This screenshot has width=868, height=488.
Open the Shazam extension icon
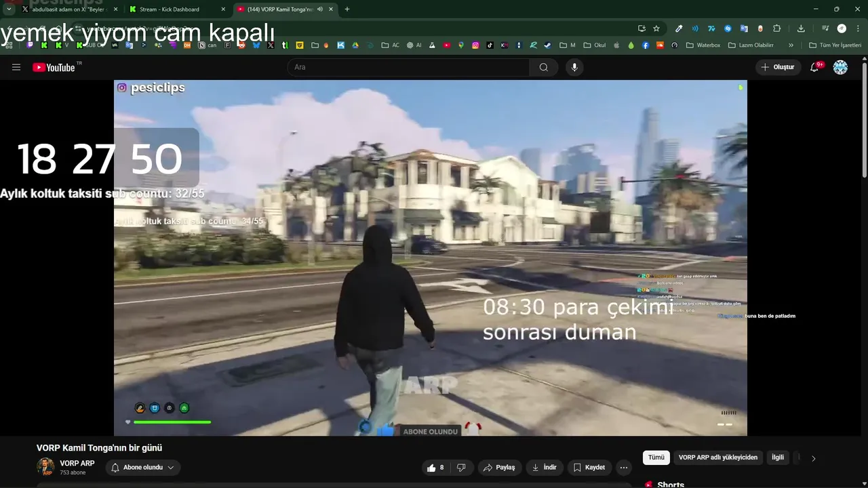coord(728,28)
